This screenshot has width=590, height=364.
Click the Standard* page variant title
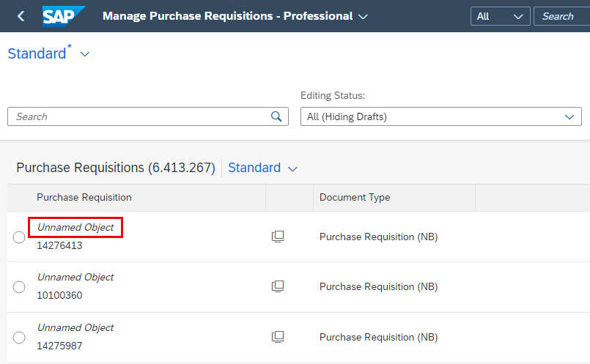tap(40, 53)
